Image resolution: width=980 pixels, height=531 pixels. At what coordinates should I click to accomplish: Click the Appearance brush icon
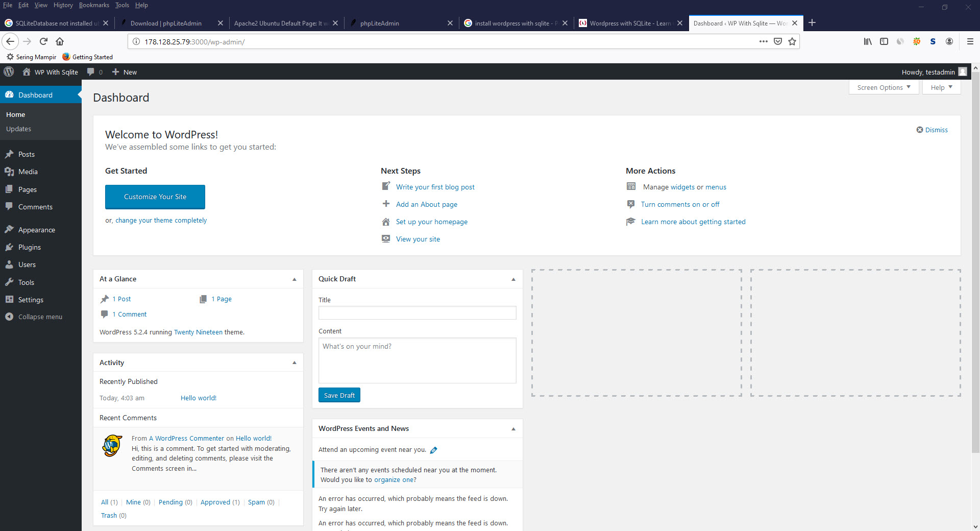click(x=10, y=229)
